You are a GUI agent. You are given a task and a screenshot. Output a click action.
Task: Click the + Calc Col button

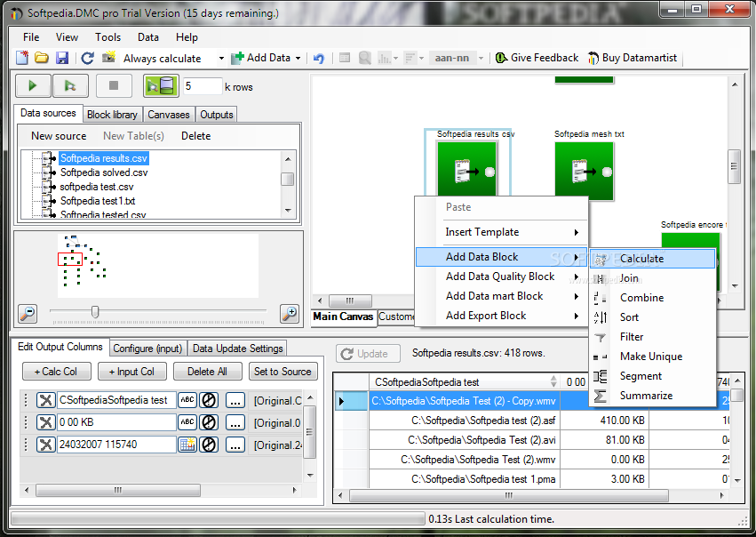coord(56,372)
